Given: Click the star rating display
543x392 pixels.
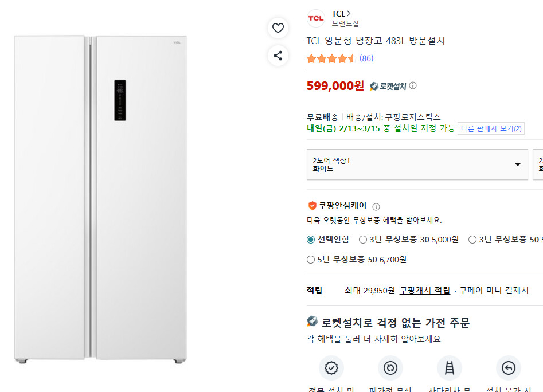Looking at the screenshot, I should [x=331, y=58].
